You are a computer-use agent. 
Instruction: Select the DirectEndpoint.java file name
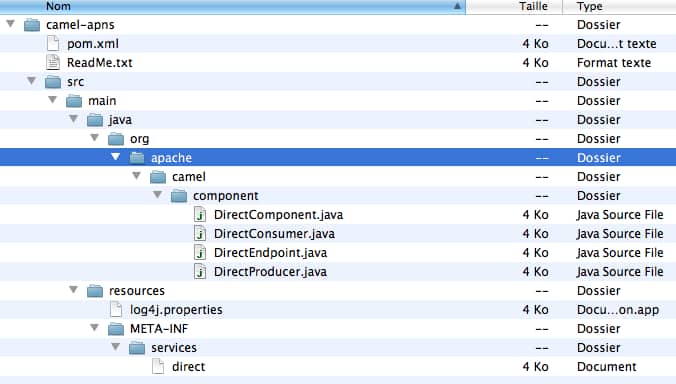click(x=270, y=253)
